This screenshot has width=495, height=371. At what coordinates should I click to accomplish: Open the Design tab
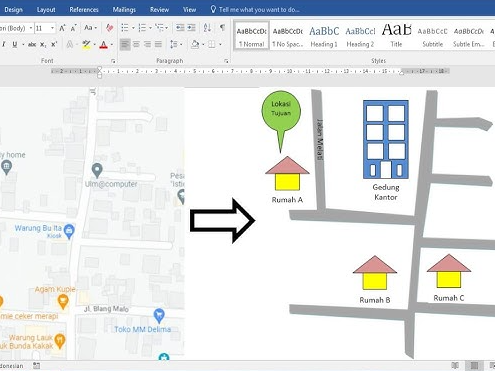(x=13, y=10)
